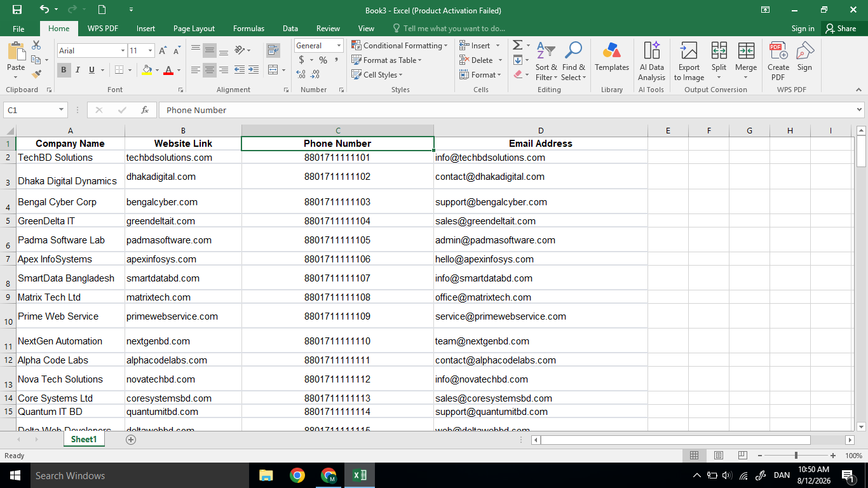The height and width of the screenshot is (488, 868).
Task: Switch to the Page Layout tab
Action: pyautogui.click(x=194, y=29)
